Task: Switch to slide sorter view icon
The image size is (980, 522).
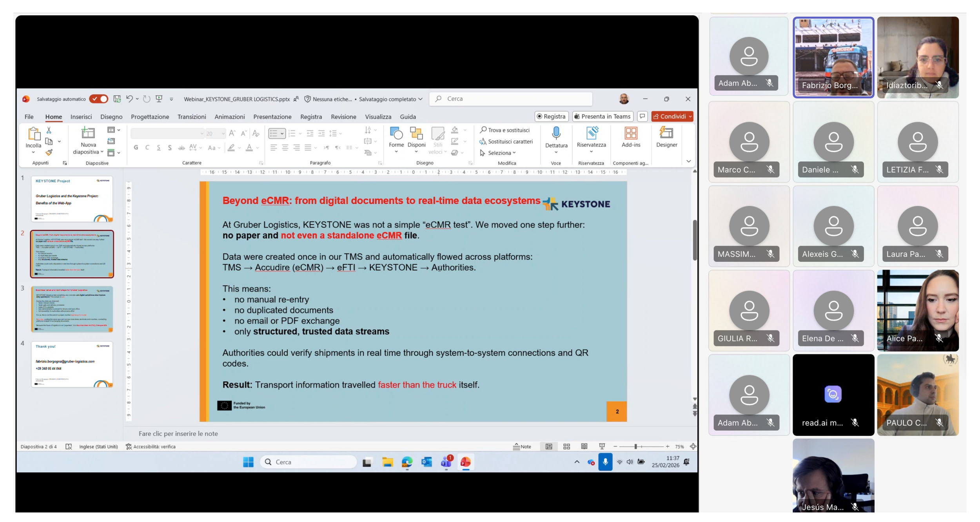Action: coord(566,446)
